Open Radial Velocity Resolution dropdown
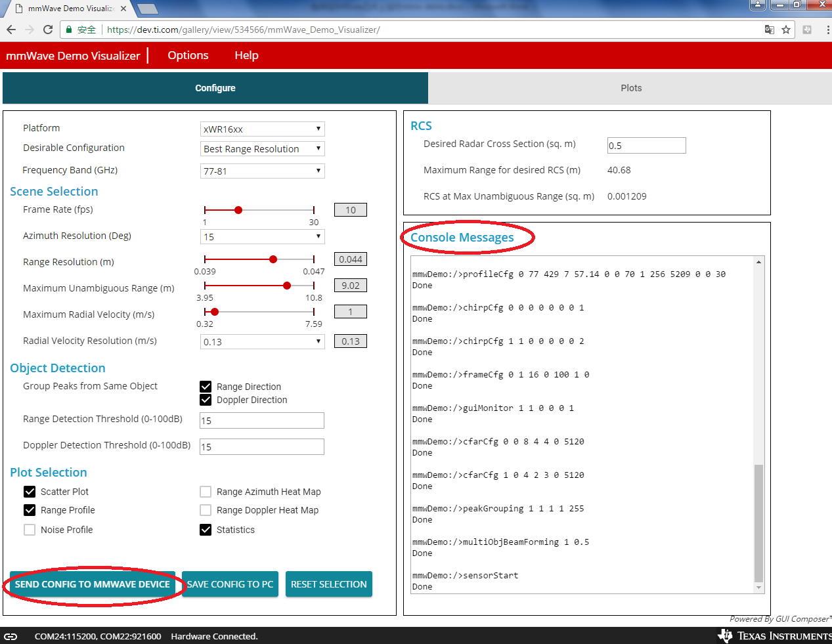832x644 pixels. [263, 342]
